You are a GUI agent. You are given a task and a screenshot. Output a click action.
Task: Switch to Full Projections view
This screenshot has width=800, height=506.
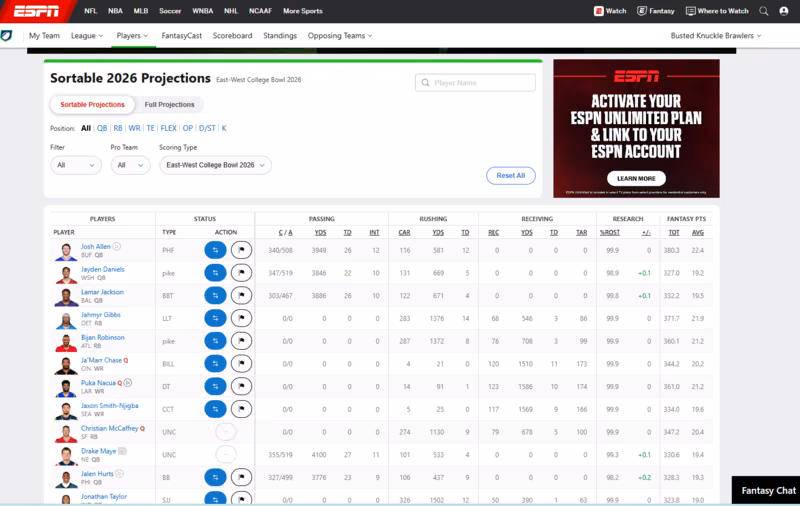click(x=169, y=105)
